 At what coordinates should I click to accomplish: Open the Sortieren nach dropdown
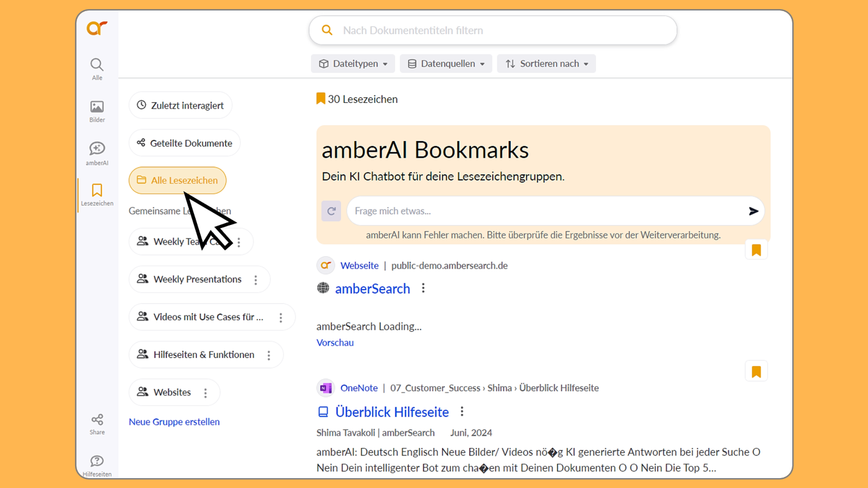pos(547,63)
